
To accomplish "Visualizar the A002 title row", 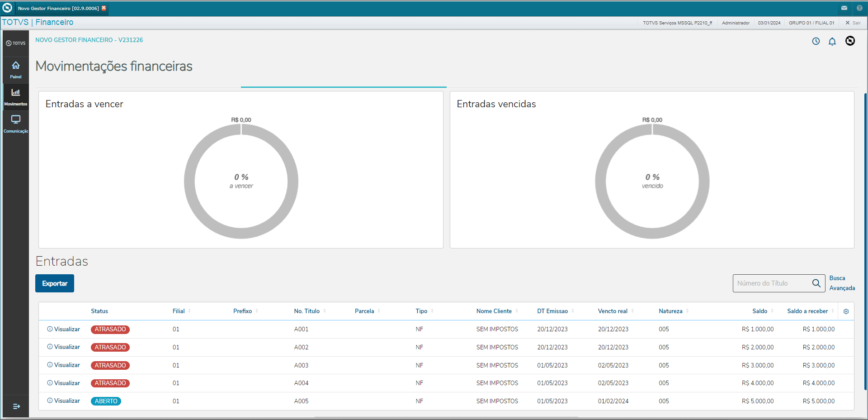I will click(64, 347).
